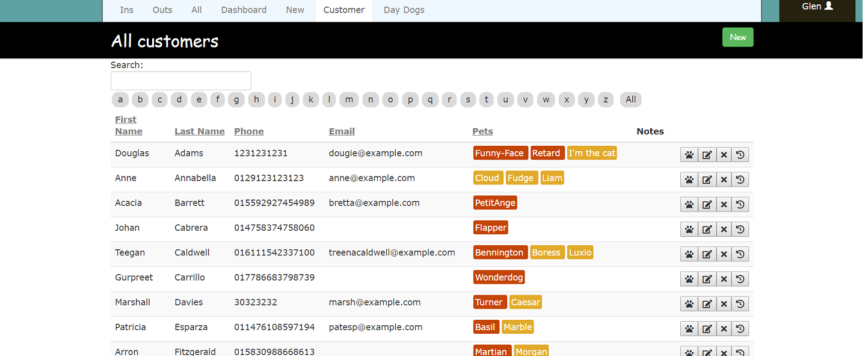
Task: Open Cloud pet tag
Action: [x=488, y=178]
